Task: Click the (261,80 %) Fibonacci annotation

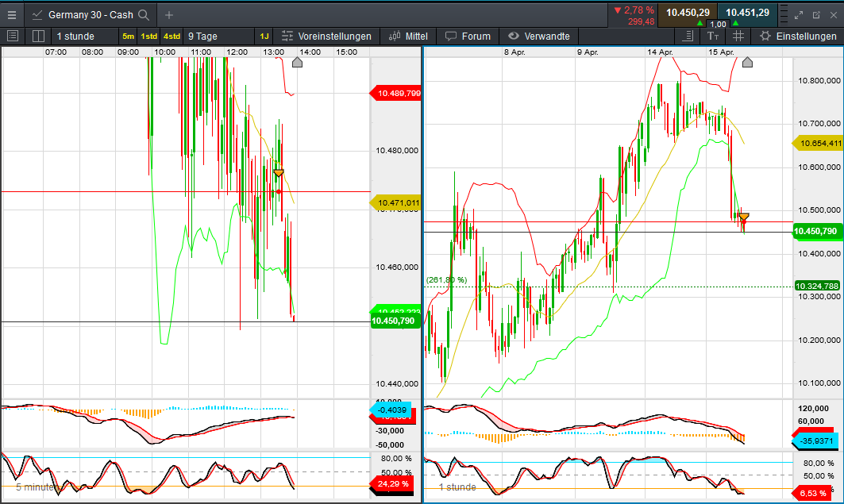Action: pos(446,280)
